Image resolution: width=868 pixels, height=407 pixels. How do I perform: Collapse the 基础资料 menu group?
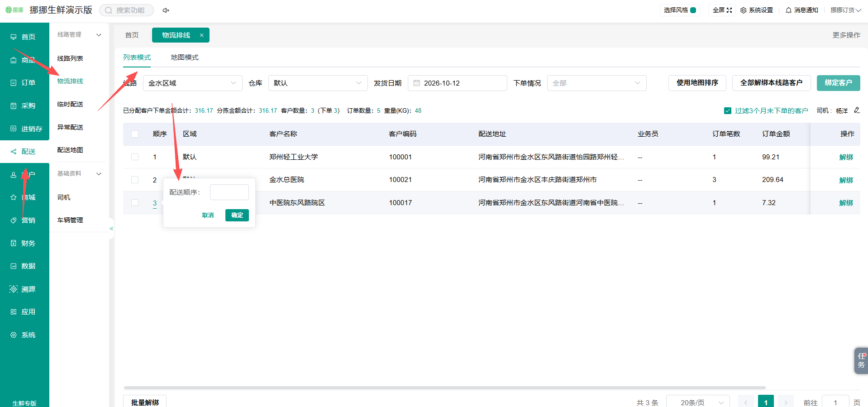(99, 174)
